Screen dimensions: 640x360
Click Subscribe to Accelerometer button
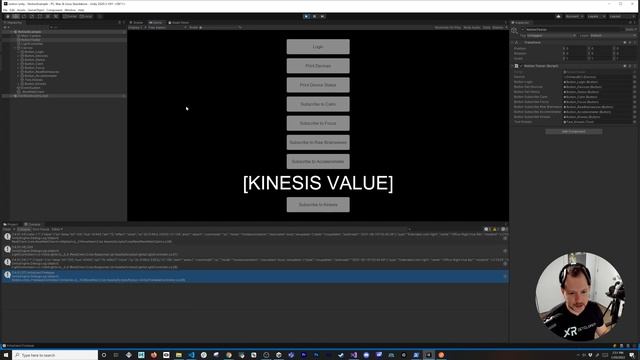[x=318, y=162]
